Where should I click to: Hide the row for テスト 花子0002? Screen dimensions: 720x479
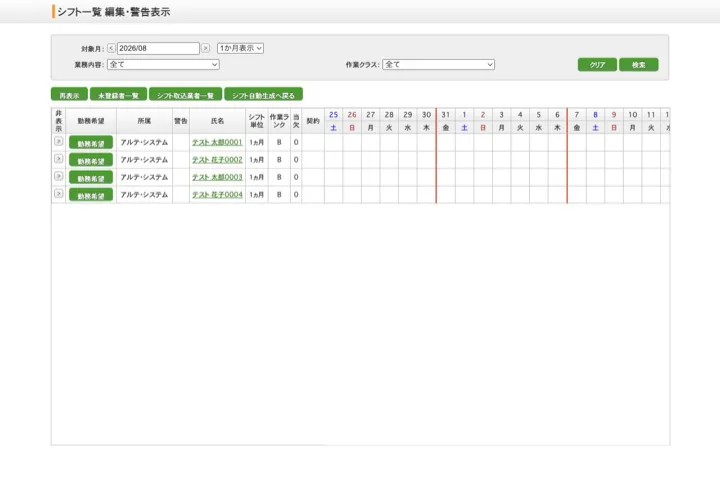(58, 159)
